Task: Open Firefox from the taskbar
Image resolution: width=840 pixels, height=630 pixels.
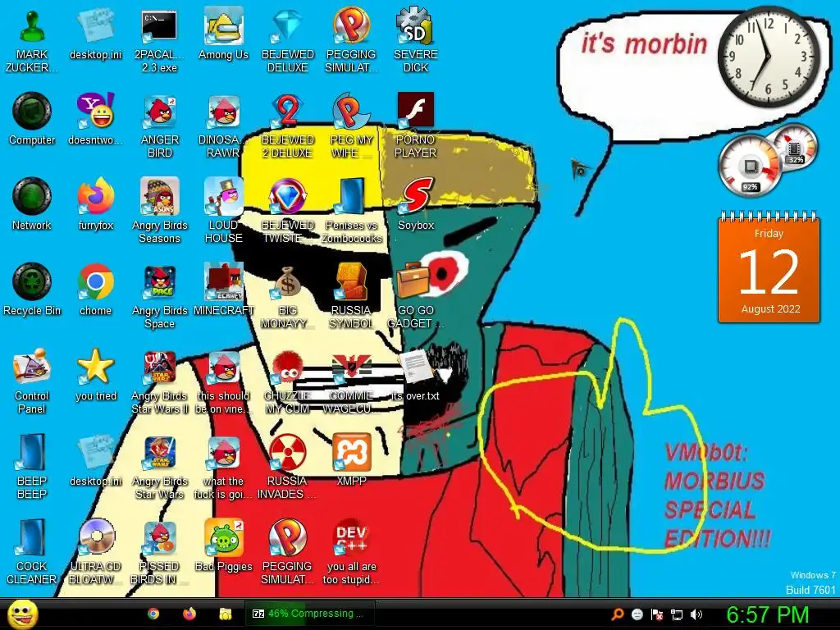Action: pyautogui.click(x=189, y=614)
